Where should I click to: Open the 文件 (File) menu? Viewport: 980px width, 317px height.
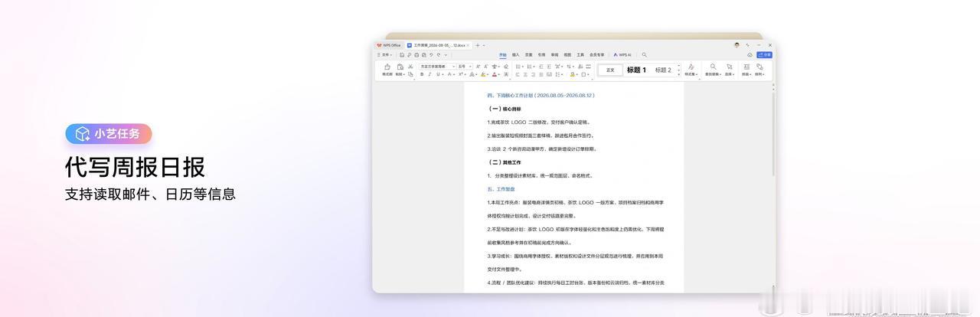coord(384,55)
